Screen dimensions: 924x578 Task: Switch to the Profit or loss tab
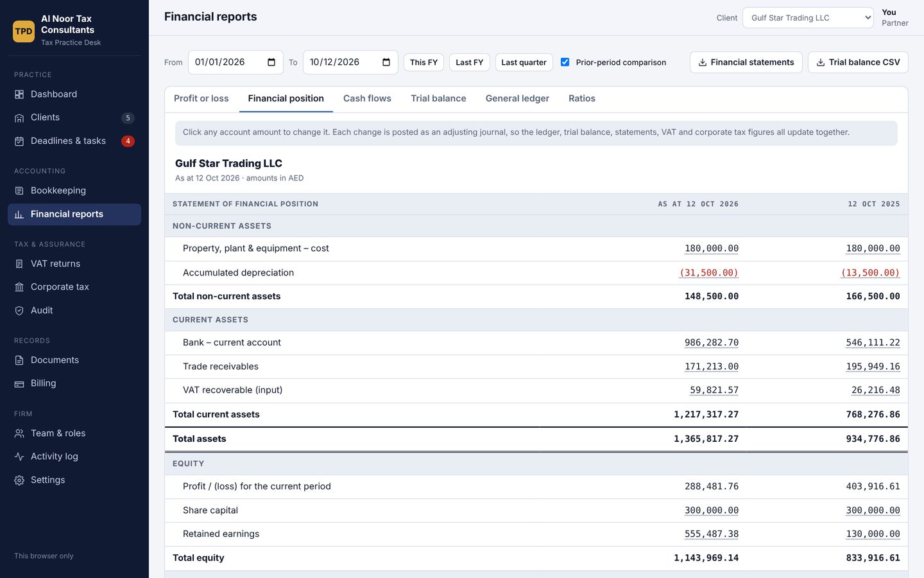201,99
